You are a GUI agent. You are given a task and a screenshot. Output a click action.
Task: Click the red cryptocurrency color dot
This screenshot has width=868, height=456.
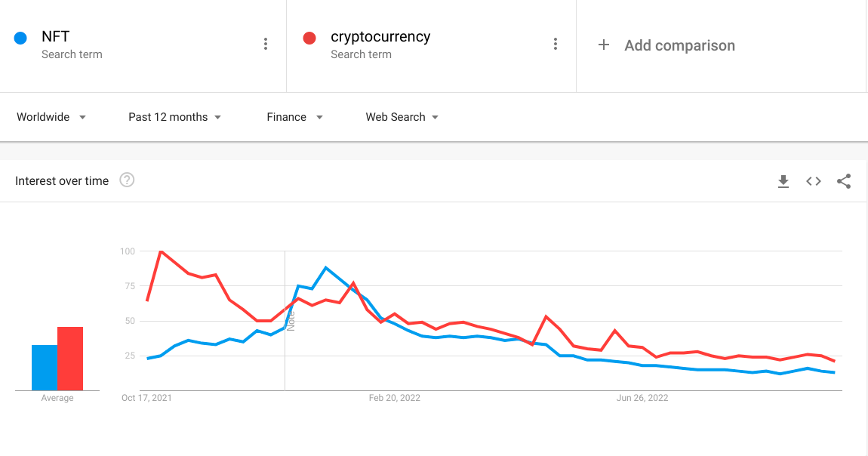tap(309, 38)
